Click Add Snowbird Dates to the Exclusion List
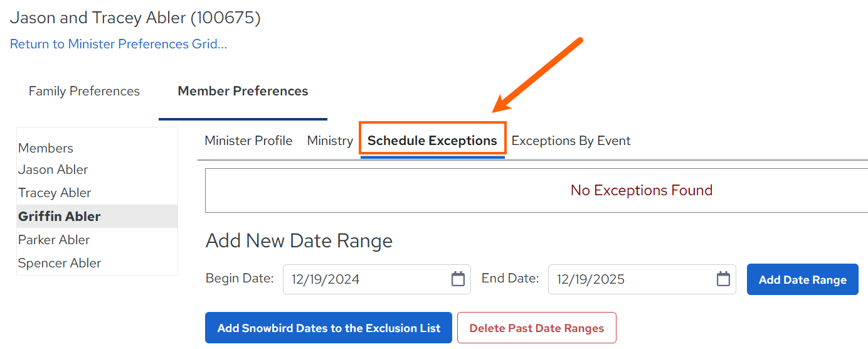868x349 pixels. 329,328
